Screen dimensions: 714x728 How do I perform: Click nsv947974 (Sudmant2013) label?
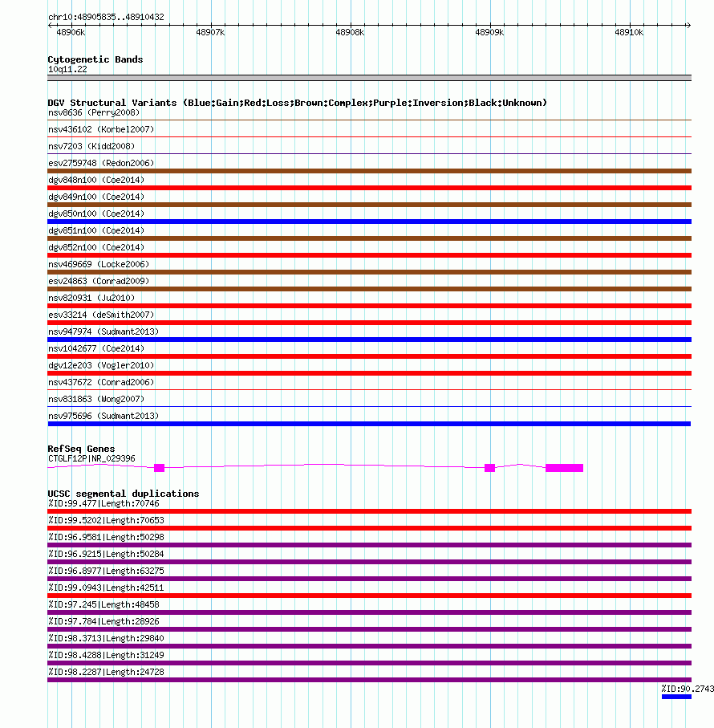tap(103, 331)
